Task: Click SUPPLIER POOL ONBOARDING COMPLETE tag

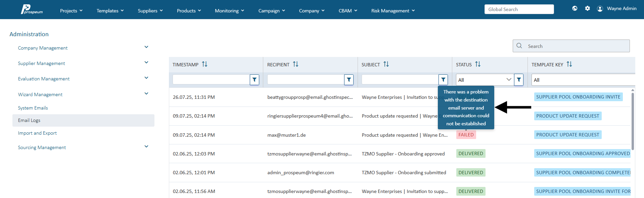Action: [x=583, y=173]
